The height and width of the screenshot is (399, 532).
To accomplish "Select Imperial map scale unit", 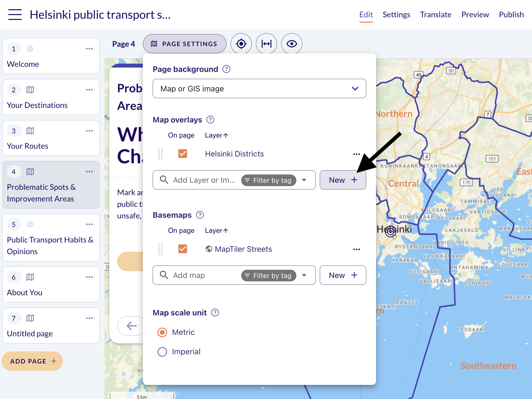I will pyautogui.click(x=162, y=352).
